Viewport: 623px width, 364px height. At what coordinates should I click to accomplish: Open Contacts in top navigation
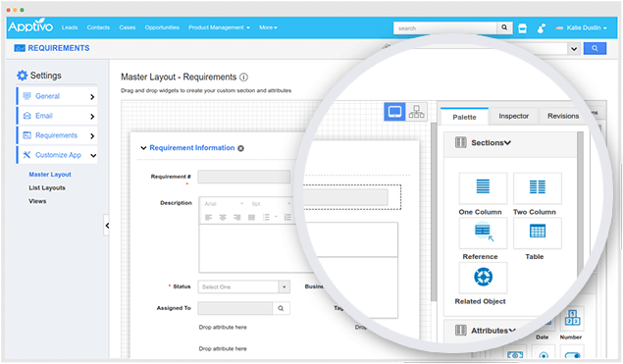(98, 27)
